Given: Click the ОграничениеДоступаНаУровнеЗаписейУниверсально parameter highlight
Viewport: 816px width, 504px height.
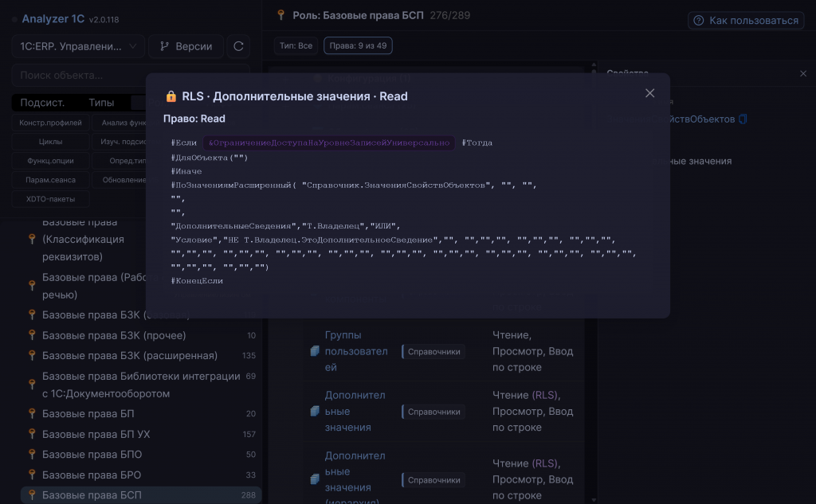Looking at the screenshot, I should point(329,143).
